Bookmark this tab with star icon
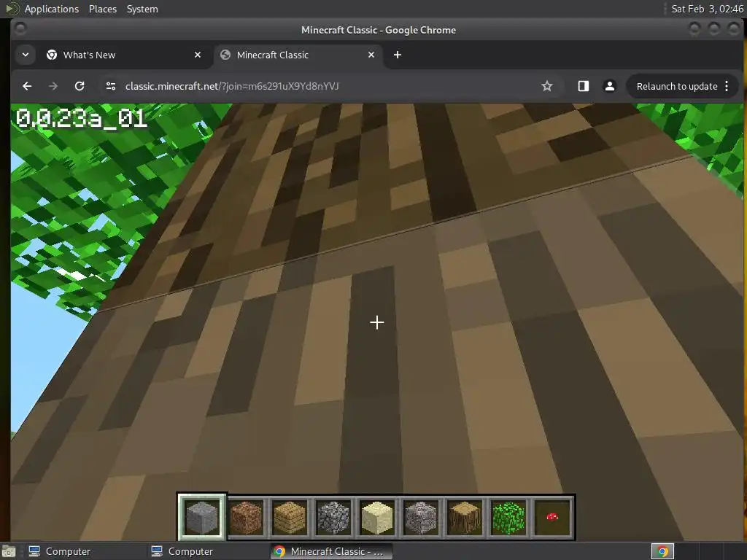 [547, 86]
